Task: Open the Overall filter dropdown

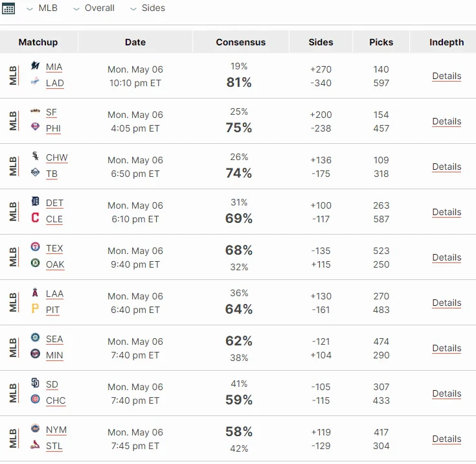Action: tap(94, 8)
